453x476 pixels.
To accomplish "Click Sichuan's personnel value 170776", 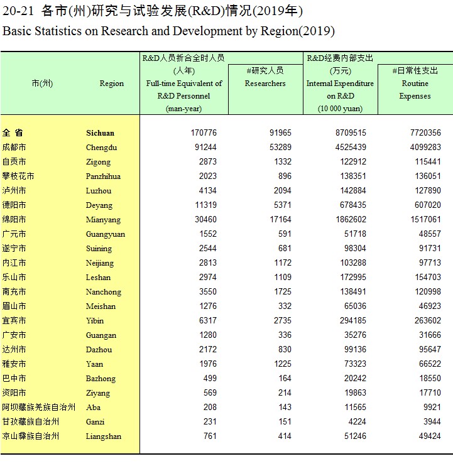I will tap(204, 133).
